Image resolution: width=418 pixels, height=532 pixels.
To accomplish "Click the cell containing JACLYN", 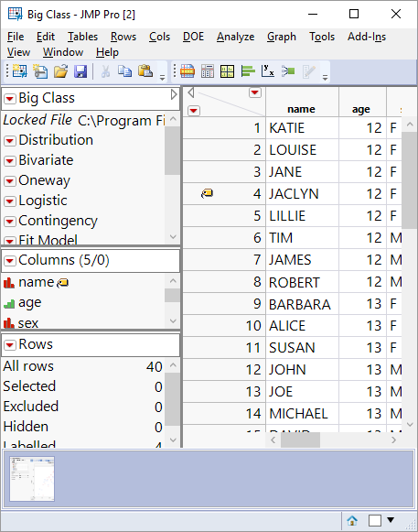I will [302, 194].
